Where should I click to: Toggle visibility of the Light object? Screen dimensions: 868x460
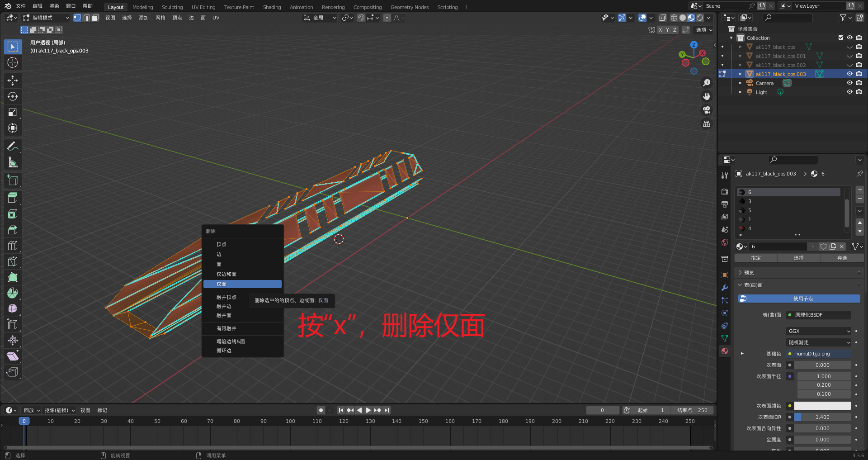pyautogui.click(x=849, y=92)
